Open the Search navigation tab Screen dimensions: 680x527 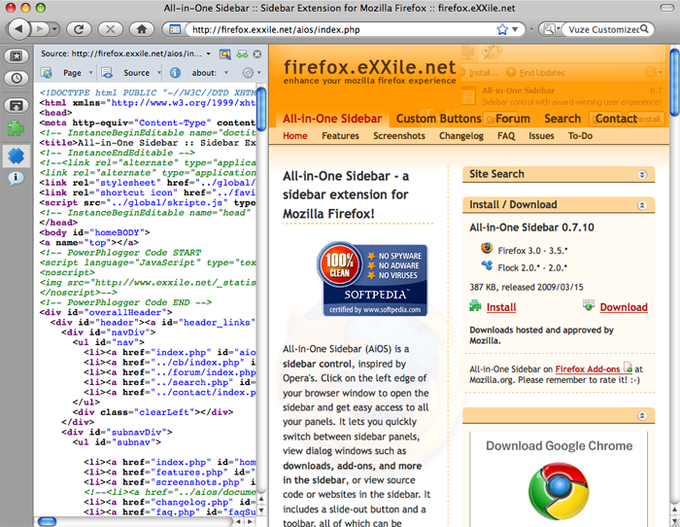point(562,118)
